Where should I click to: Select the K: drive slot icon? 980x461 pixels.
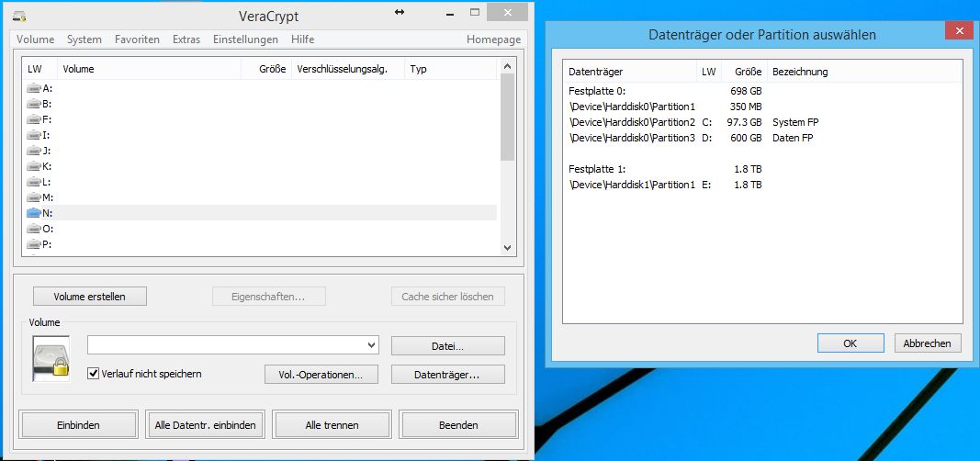pyautogui.click(x=33, y=166)
